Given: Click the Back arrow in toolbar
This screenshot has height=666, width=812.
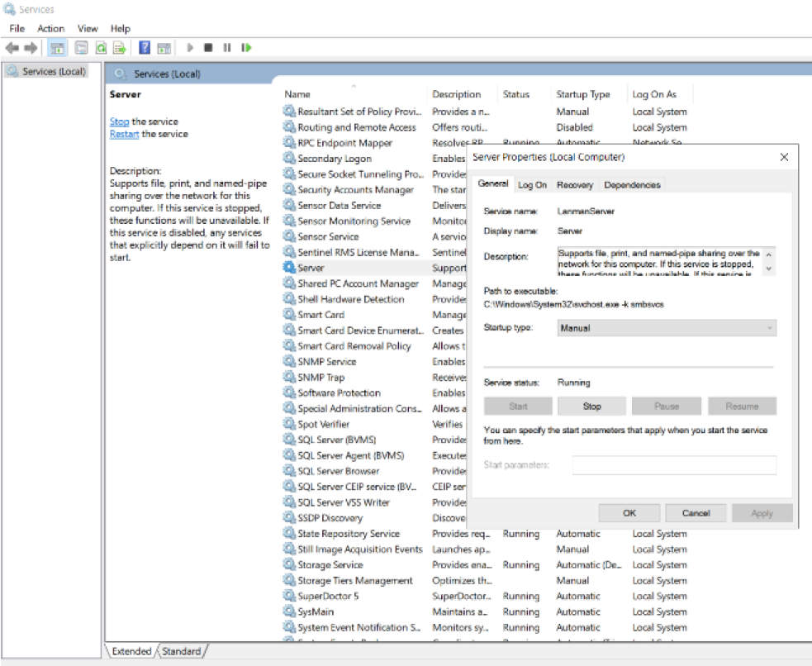Looking at the screenshot, I should click(x=12, y=48).
